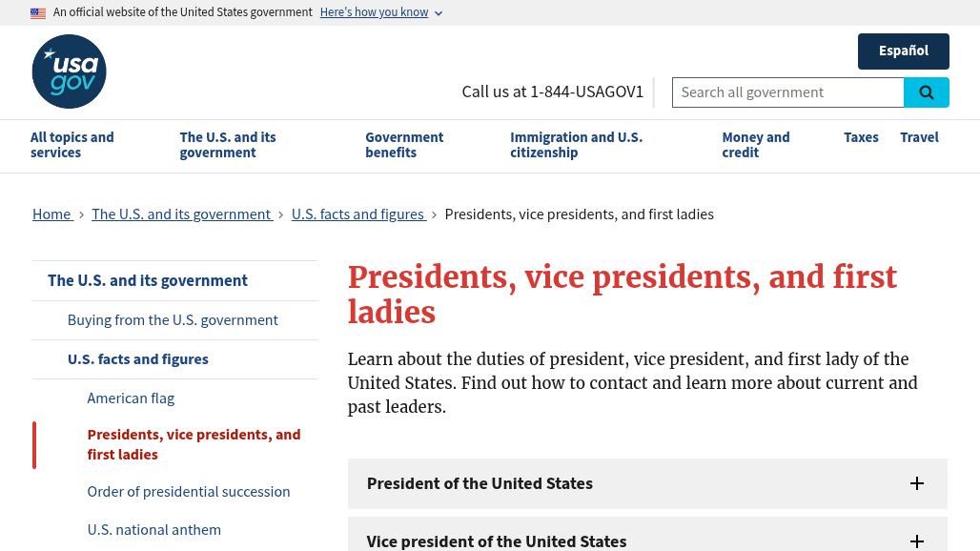Click the US flag icon in banner
Image resolution: width=980 pixels, height=551 pixels.
[38, 13]
